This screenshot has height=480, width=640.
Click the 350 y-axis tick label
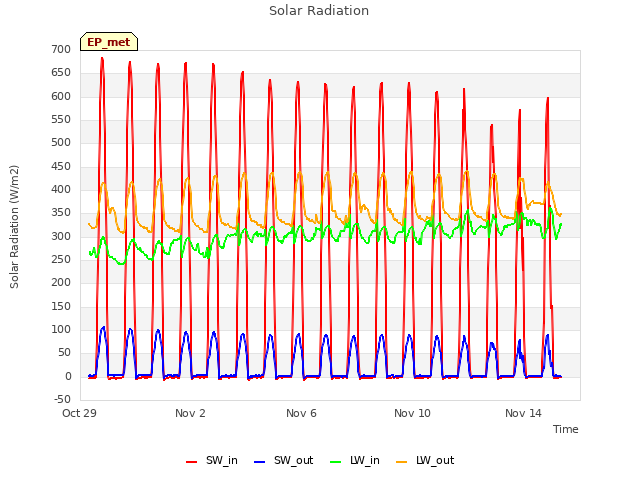[61, 213]
